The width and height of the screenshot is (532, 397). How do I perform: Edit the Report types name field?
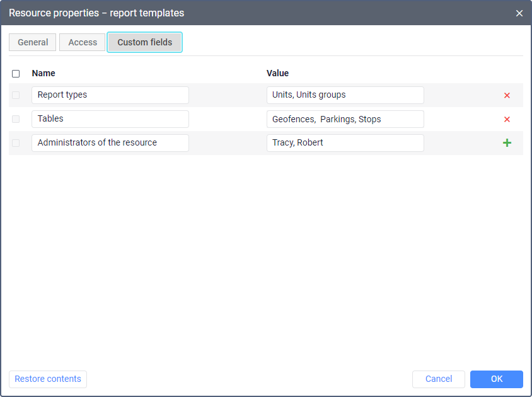pos(110,95)
